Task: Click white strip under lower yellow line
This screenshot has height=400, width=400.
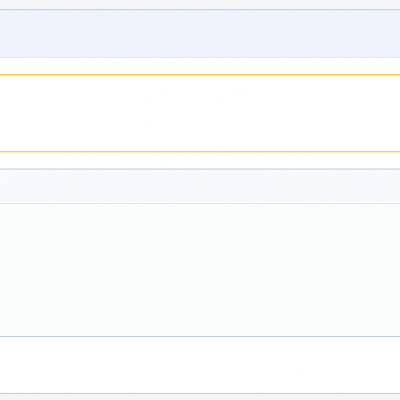Action: (200, 161)
